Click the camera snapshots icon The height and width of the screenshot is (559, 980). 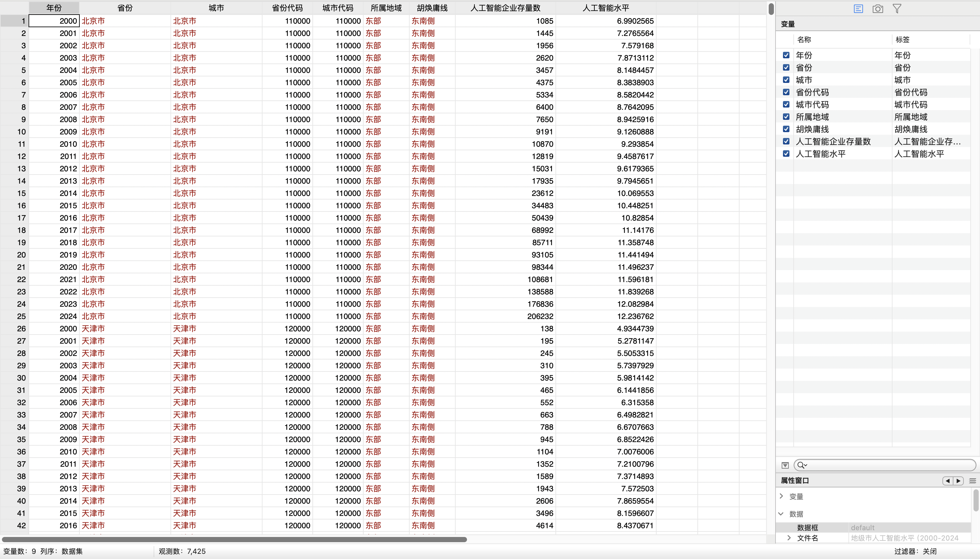point(878,9)
